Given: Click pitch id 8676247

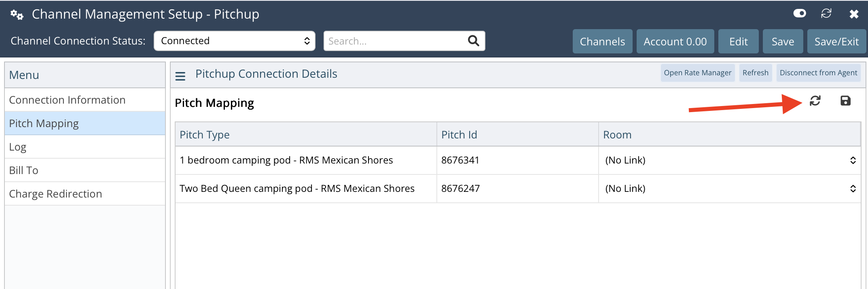Looking at the screenshot, I should click(460, 189).
